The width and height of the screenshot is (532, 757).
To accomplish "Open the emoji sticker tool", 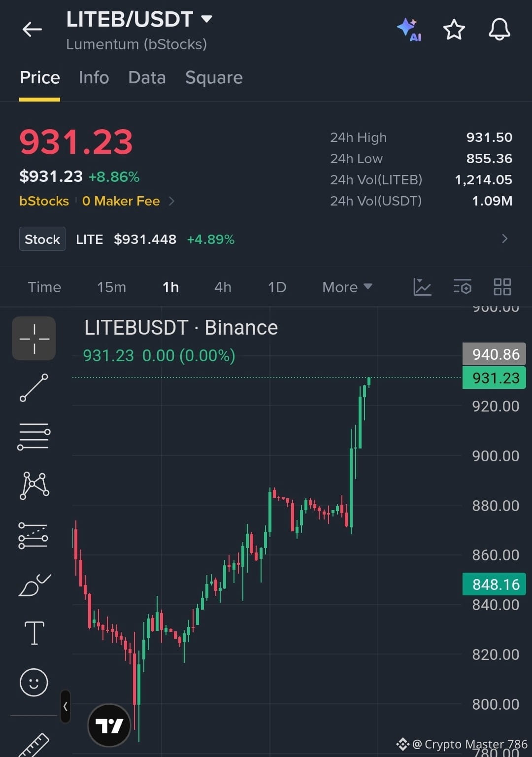I will (34, 683).
